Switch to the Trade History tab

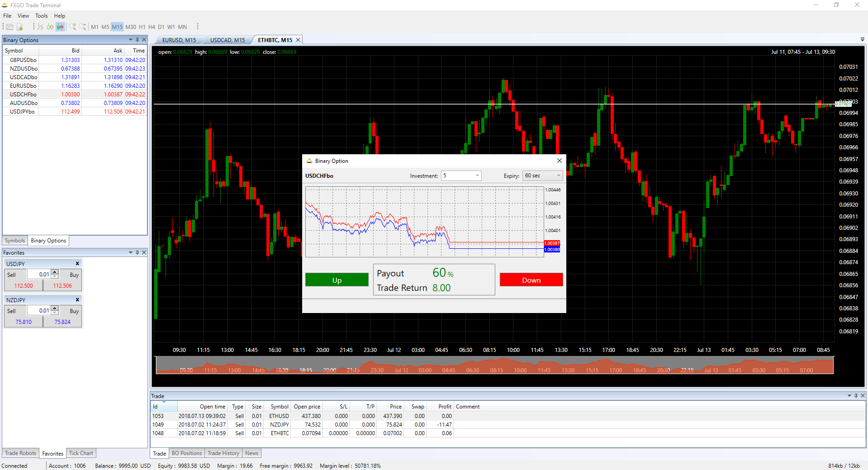(x=223, y=453)
